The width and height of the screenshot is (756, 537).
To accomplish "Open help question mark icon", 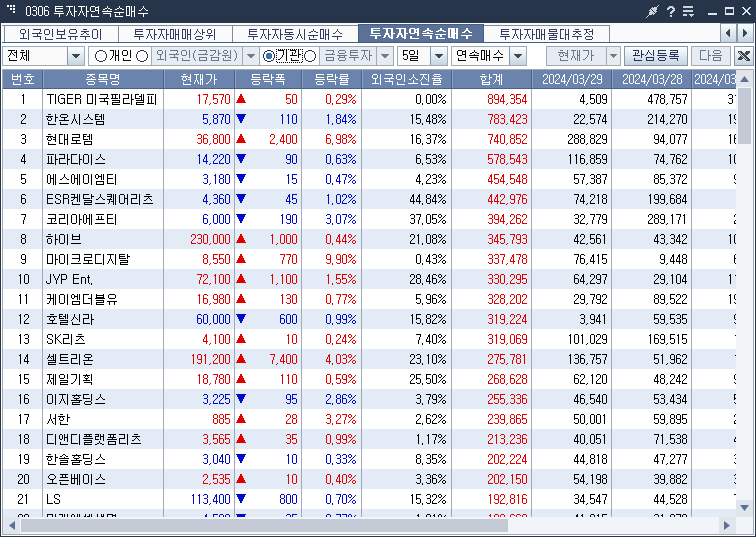I will pyautogui.click(x=671, y=11).
